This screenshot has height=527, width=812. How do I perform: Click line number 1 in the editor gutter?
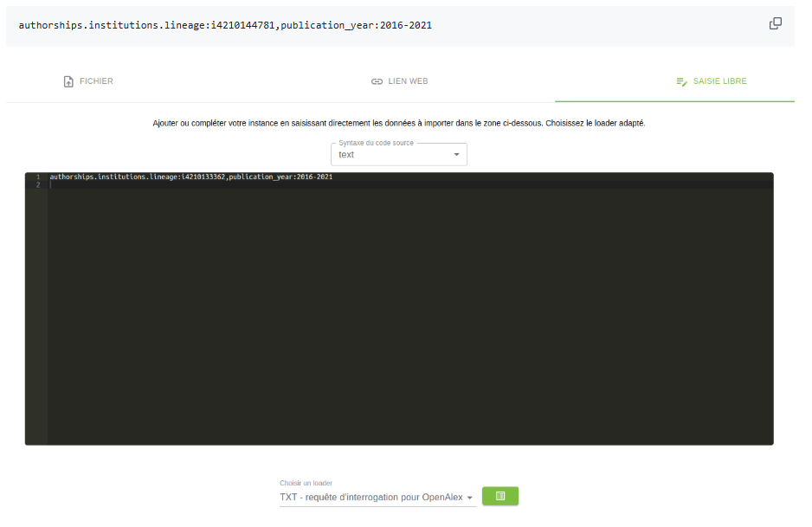coord(38,177)
